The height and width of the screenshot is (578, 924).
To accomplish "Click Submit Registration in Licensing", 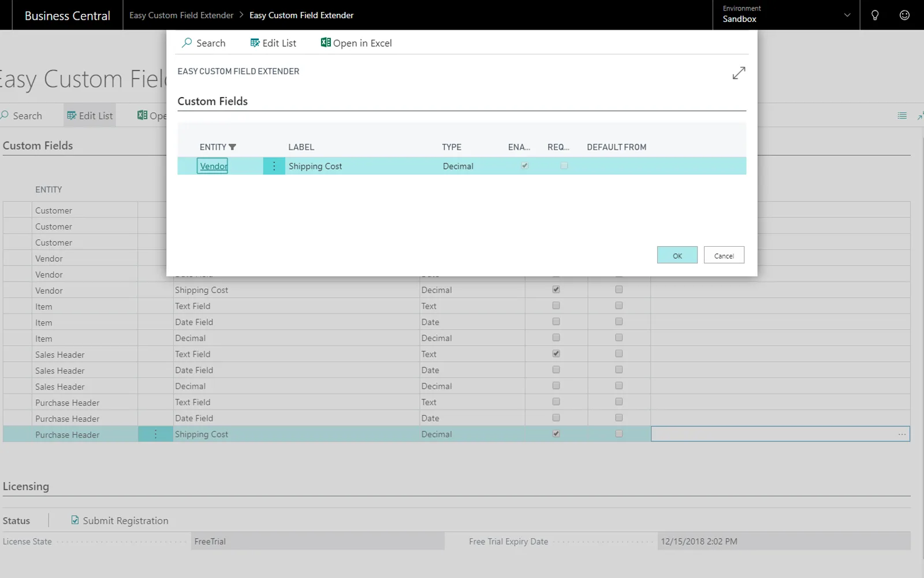I will click(120, 520).
